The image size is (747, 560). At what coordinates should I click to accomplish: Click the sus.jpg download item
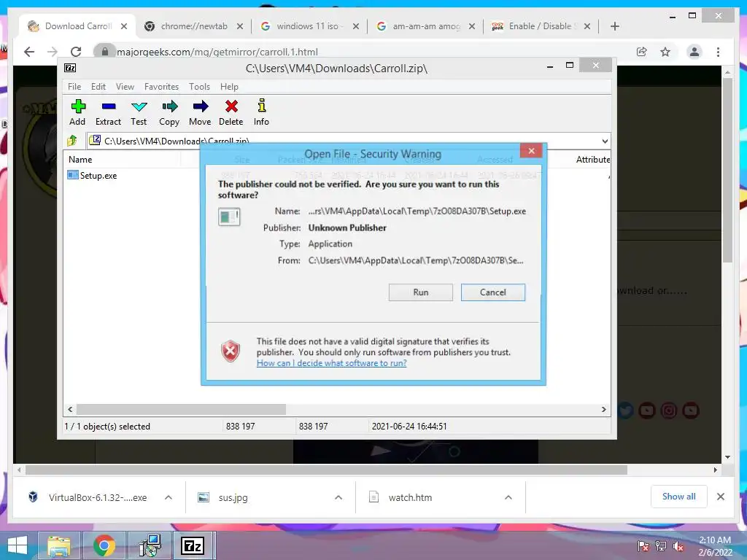pos(223,497)
